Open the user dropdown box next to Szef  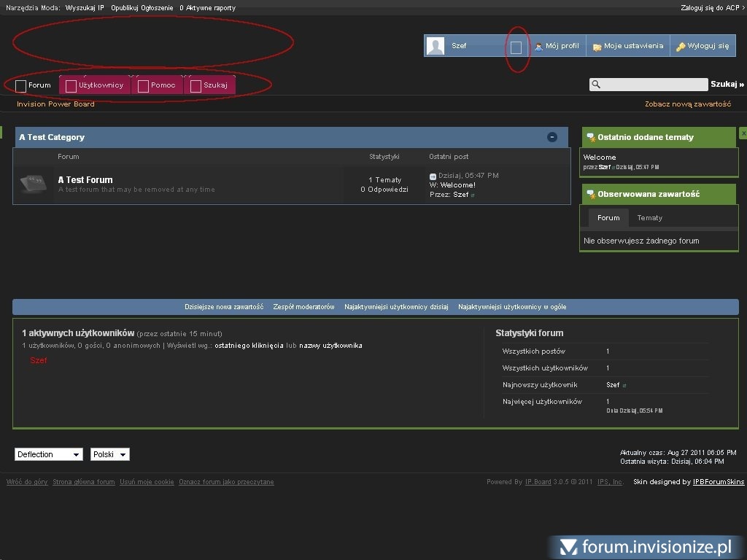pyautogui.click(x=516, y=47)
